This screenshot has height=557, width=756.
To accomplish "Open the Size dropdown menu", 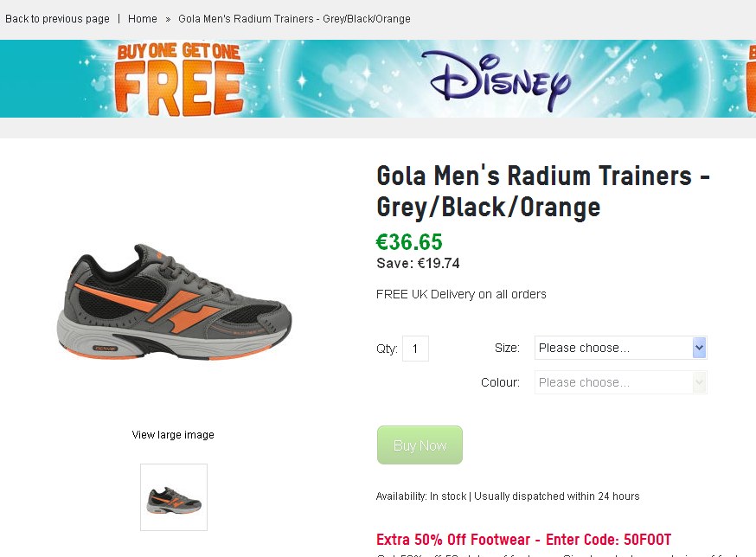I will (x=612, y=348).
